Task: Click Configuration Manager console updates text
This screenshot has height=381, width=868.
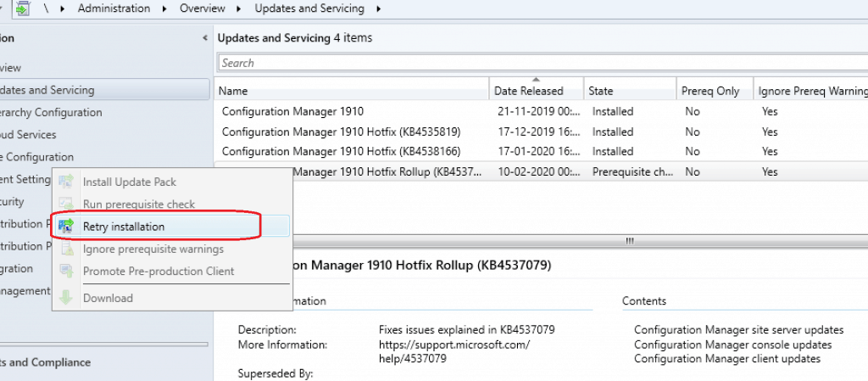Action: click(x=733, y=345)
